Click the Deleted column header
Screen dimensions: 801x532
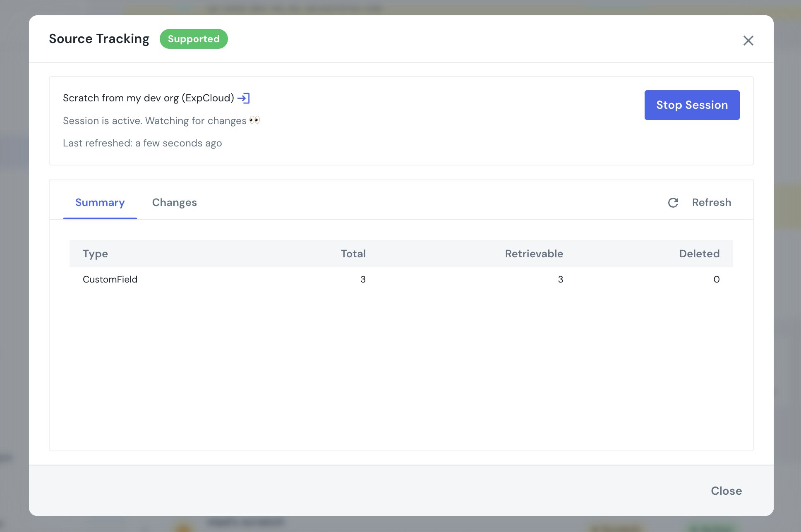699,254
